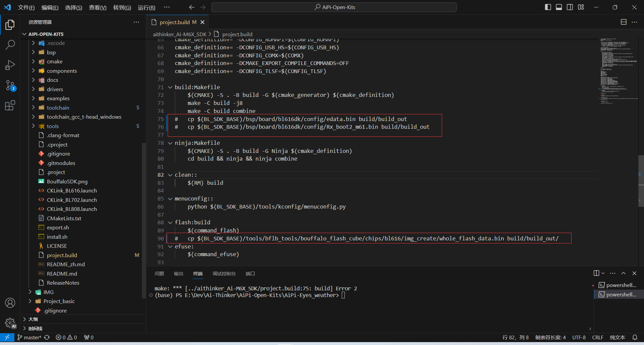
Task: Open Explorer panel more actions ellipsis
Action: click(x=136, y=22)
